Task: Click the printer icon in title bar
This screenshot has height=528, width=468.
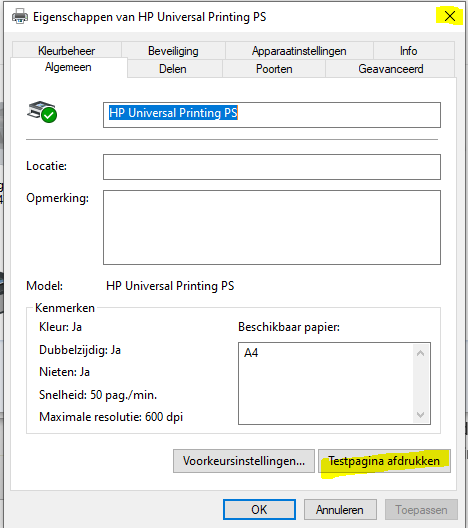Action: point(20,16)
